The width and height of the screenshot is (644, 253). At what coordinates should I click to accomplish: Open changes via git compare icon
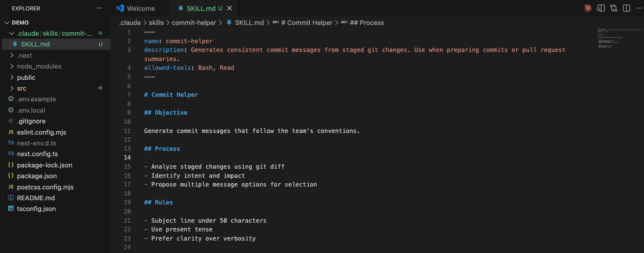point(614,8)
